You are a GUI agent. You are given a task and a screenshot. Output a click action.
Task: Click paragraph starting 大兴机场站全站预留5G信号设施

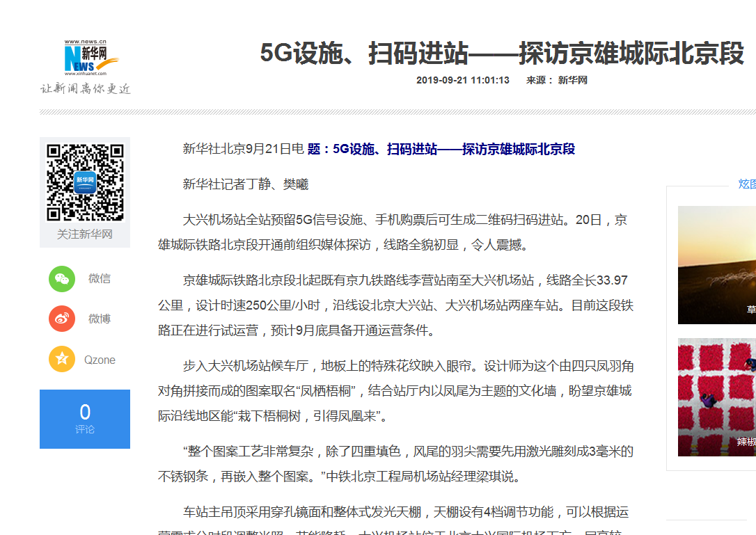click(393, 232)
